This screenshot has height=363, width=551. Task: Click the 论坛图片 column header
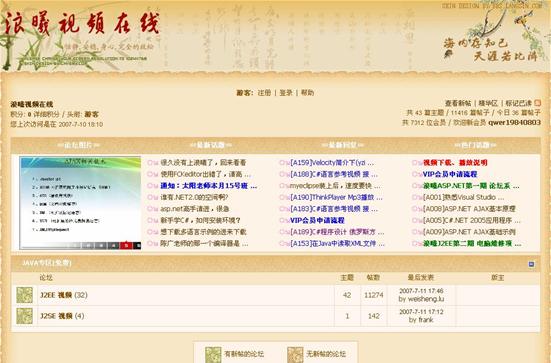tap(78, 145)
